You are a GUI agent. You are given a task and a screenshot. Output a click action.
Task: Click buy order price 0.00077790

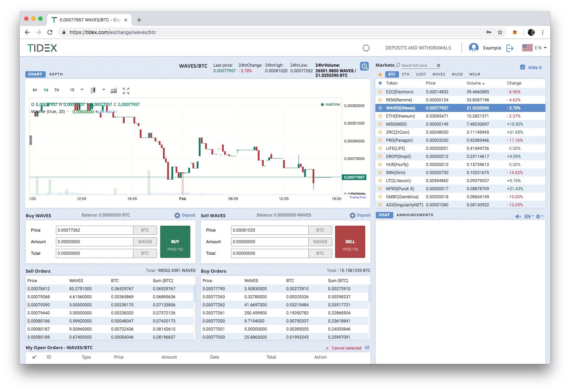coord(214,289)
